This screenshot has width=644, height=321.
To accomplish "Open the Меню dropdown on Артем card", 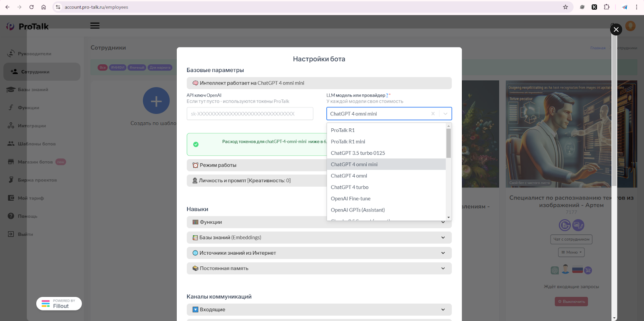I will (571, 252).
